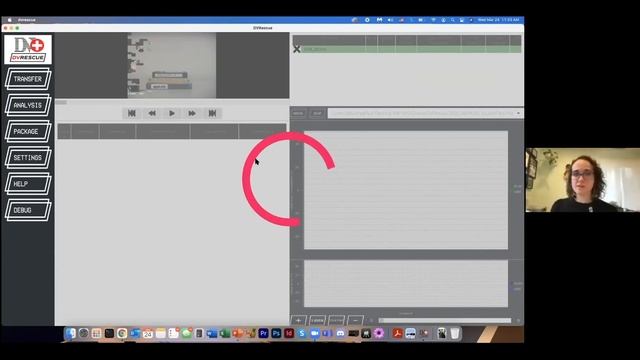The width and height of the screenshot is (640, 360).
Task: Open InDesign from the Dock
Action: tap(289, 333)
